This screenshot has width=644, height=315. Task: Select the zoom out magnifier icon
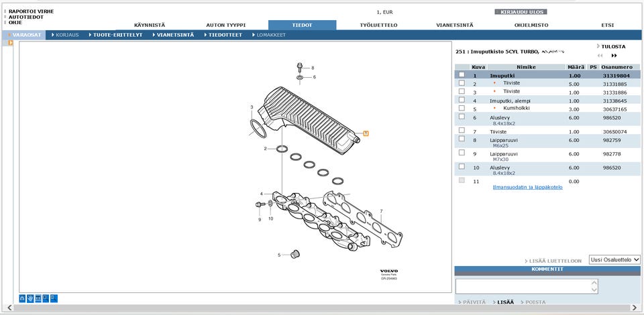point(54,298)
